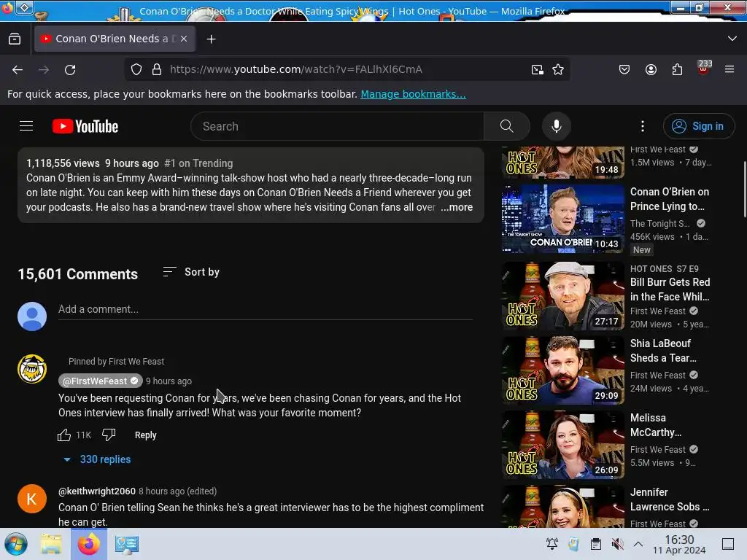Open the window menu icon in title bar
Screen dimensions: 747x560
pyautogui.click(x=24, y=7)
